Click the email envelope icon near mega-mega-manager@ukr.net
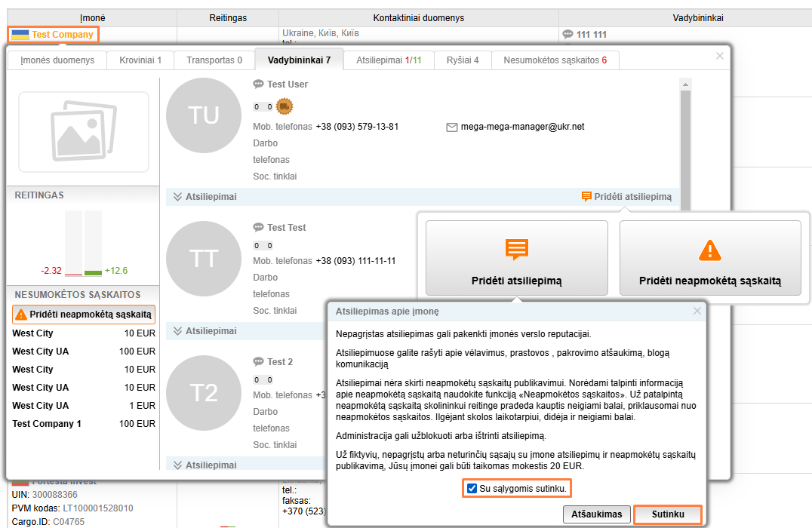Viewport: 812px width, 528px height. [452, 127]
